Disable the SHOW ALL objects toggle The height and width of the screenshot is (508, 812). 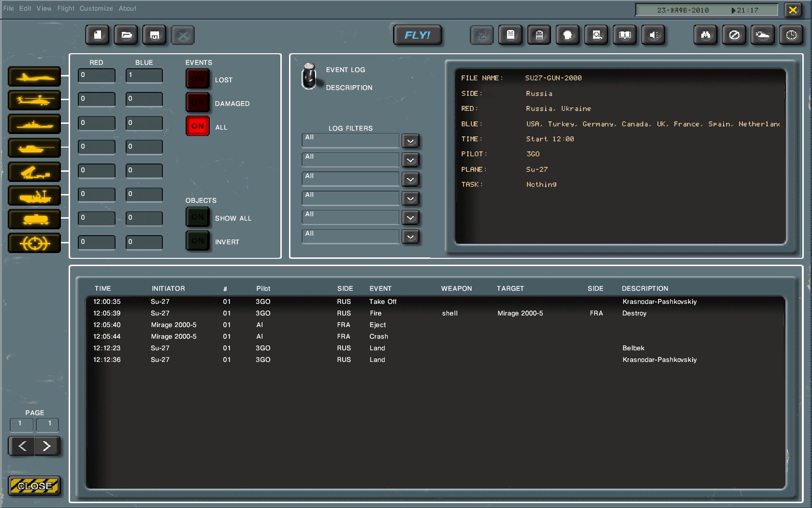click(197, 217)
